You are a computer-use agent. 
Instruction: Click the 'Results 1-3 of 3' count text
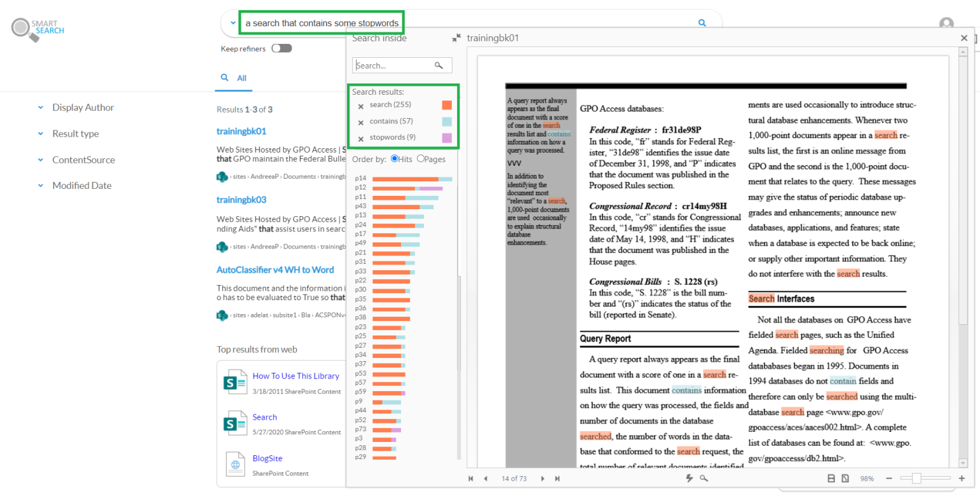pos(245,109)
